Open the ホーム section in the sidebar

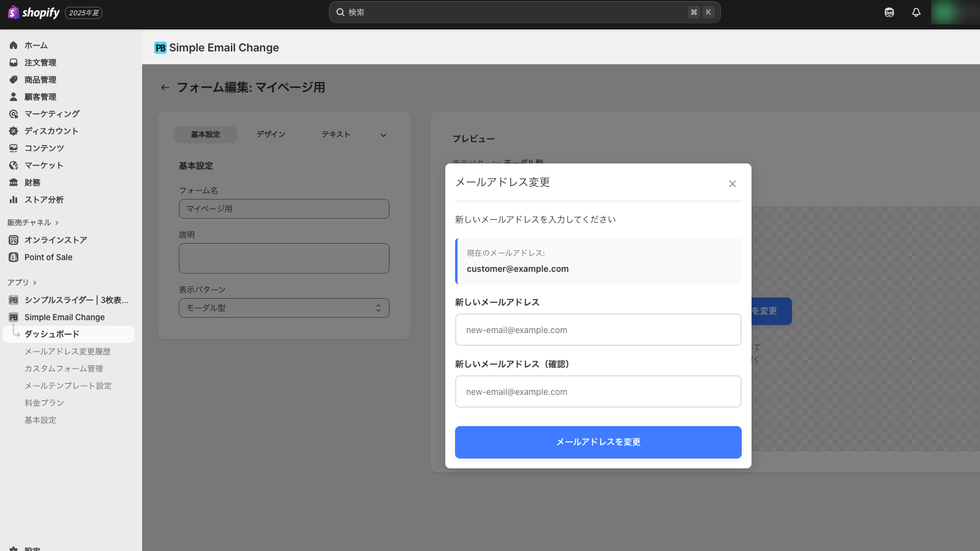coord(36,45)
